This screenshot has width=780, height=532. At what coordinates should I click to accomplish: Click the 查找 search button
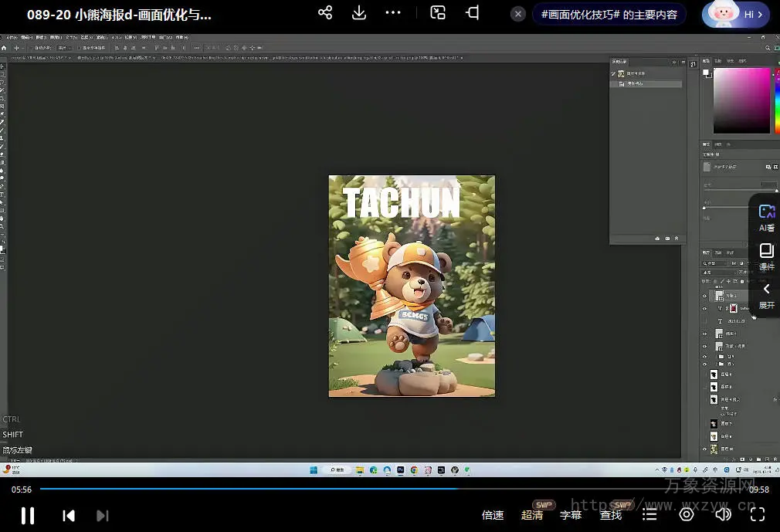click(611, 515)
